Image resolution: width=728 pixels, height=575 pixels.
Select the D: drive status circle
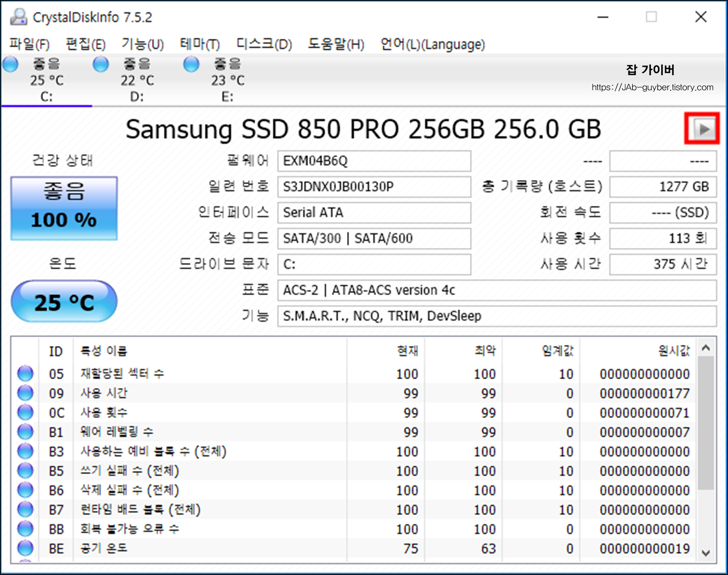(101, 64)
